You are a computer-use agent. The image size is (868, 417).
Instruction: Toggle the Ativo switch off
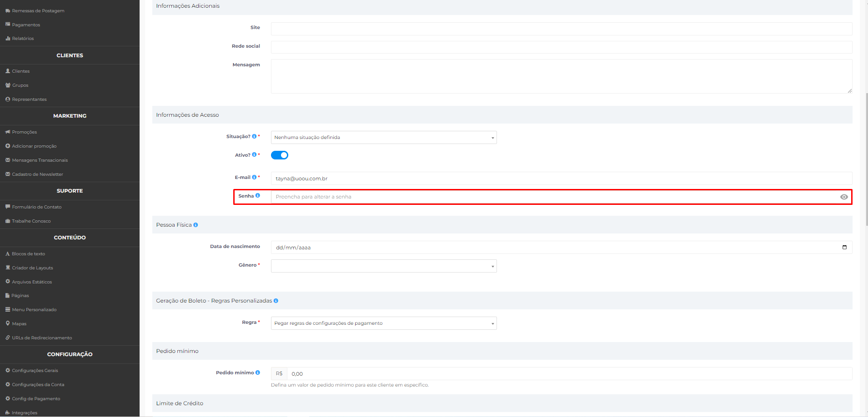pos(280,155)
